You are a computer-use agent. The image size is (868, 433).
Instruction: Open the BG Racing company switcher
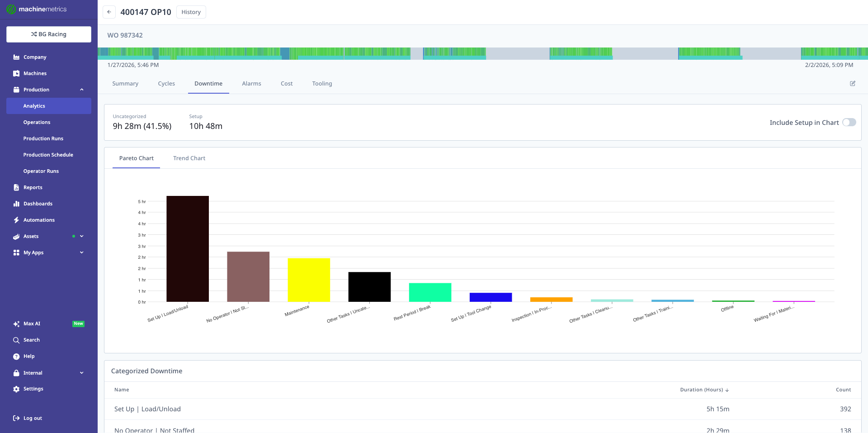pos(48,34)
